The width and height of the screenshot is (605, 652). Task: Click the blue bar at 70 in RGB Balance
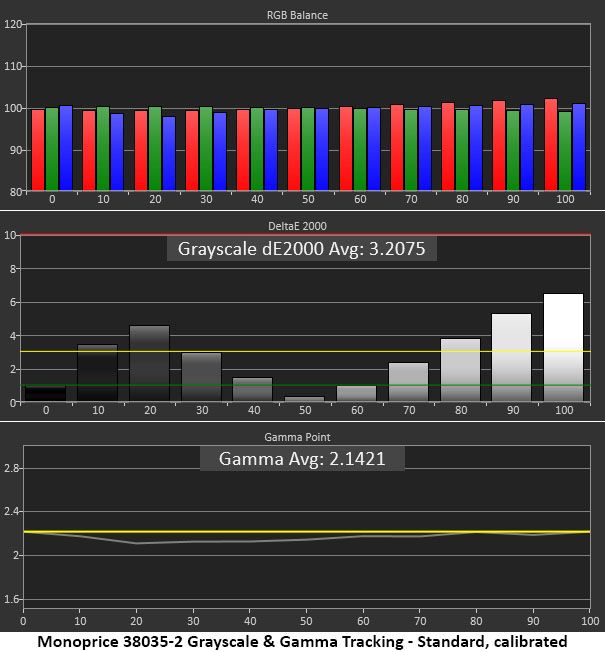(425, 149)
